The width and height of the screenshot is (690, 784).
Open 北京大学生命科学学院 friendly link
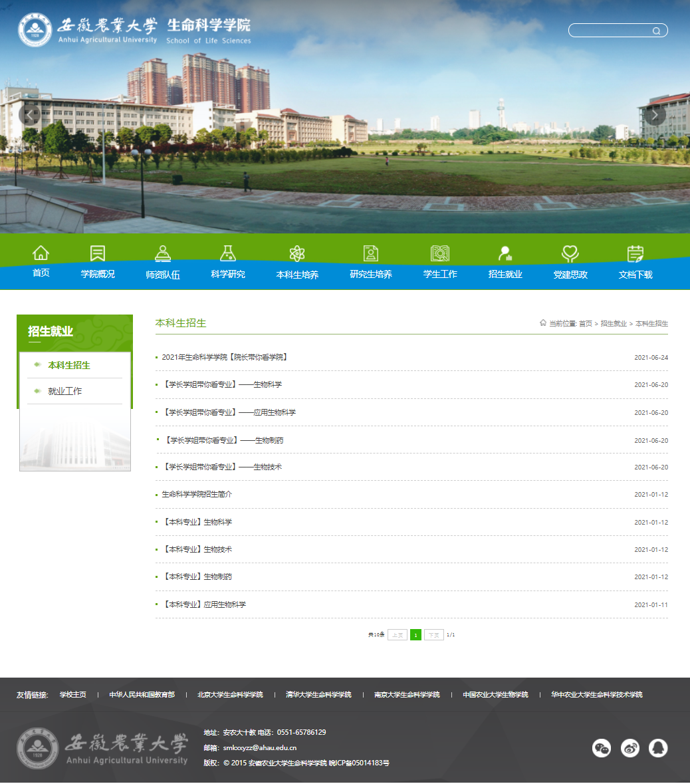[x=230, y=695]
